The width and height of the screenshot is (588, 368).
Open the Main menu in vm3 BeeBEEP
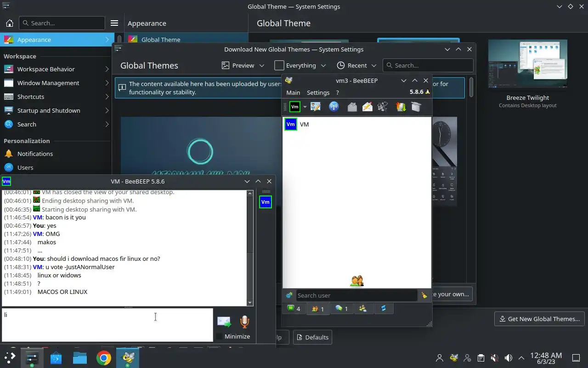pos(293,92)
